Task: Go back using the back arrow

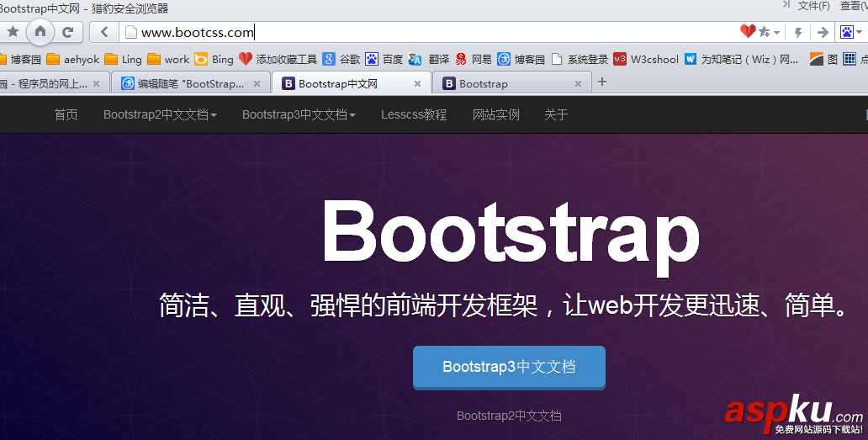Action: coord(104,32)
